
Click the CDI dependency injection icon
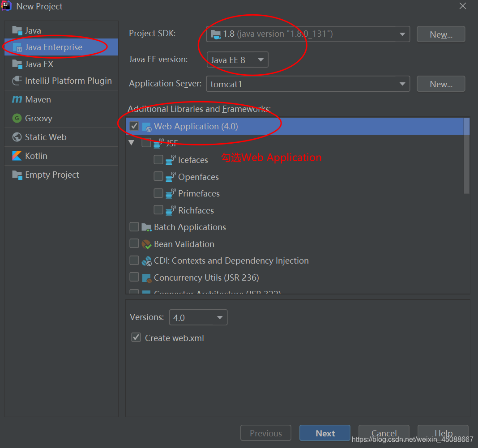[147, 261]
